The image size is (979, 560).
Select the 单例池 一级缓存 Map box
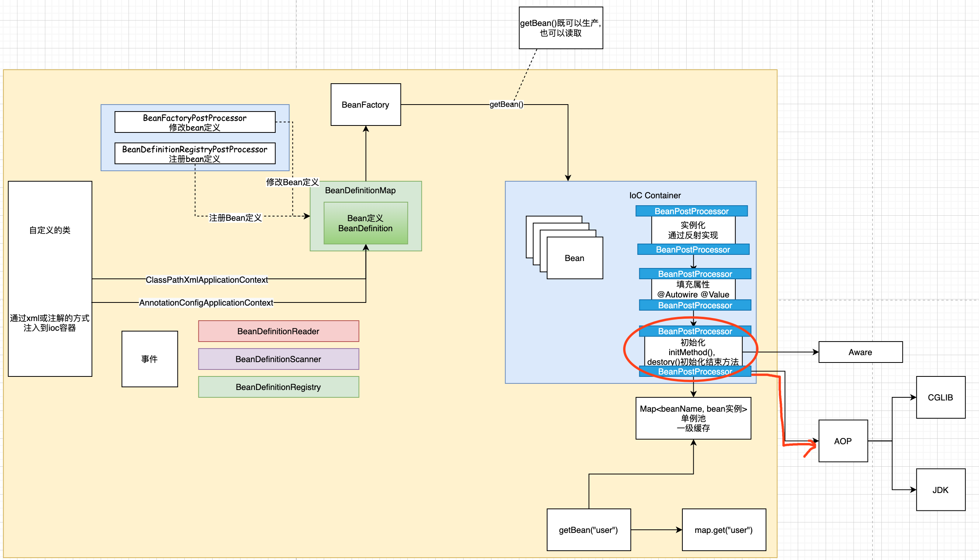tap(693, 418)
